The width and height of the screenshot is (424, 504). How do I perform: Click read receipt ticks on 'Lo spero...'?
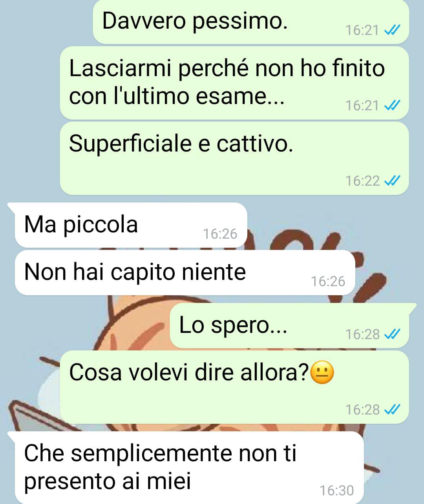coord(392,334)
